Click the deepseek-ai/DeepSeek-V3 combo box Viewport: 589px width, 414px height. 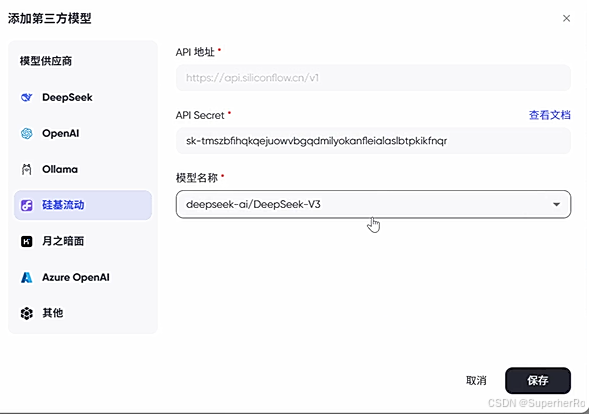pos(373,204)
